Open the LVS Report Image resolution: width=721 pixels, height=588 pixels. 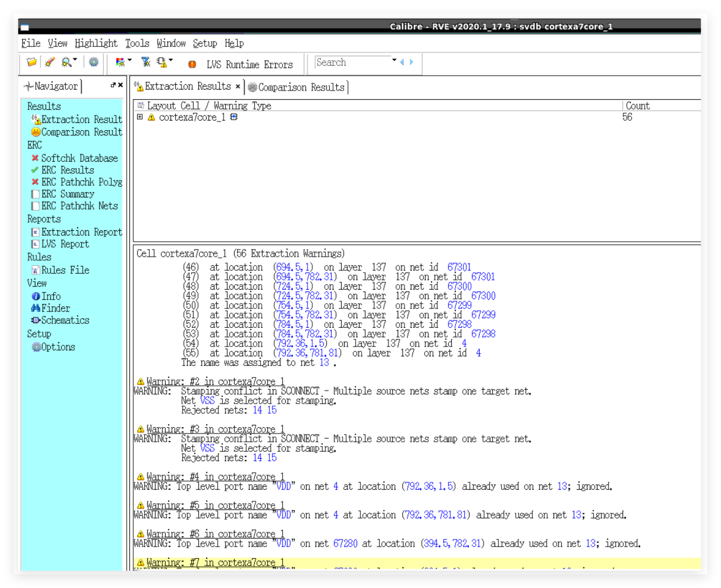coord(60,244)
